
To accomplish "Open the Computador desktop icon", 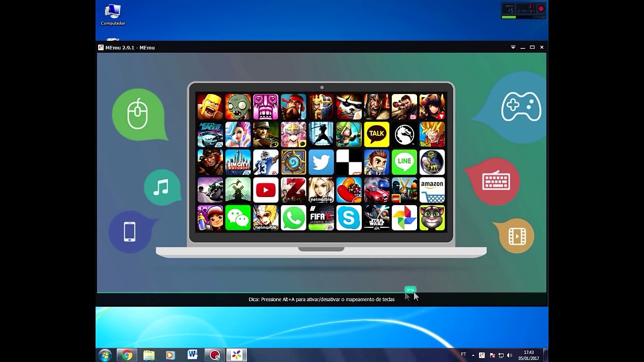I will pyautogui.click(x=113, y=15).
